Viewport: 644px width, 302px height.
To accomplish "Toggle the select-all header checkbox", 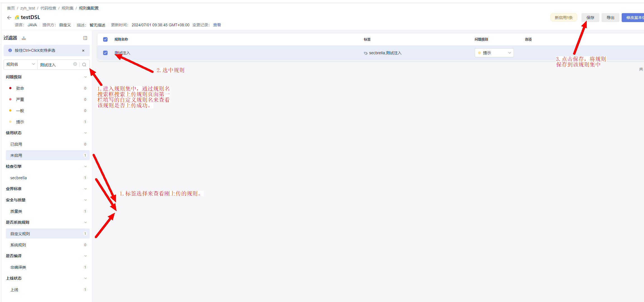I will (x=105, y=39).
